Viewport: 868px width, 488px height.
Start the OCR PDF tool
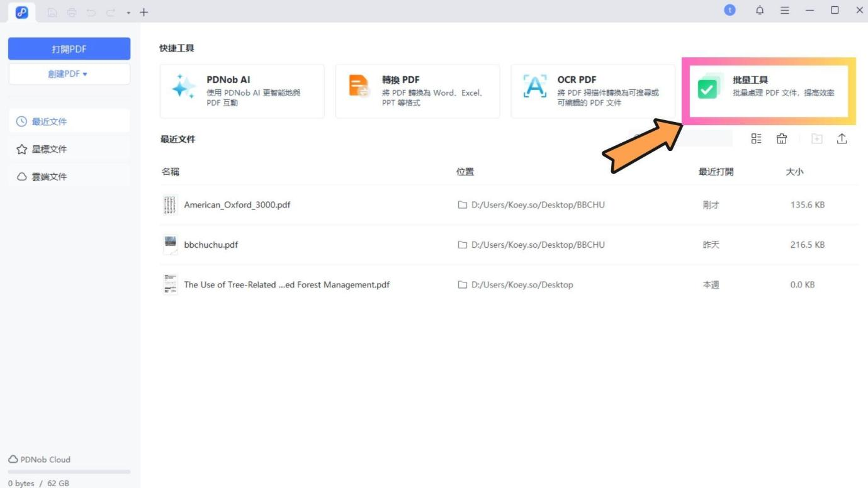point(592,91)
